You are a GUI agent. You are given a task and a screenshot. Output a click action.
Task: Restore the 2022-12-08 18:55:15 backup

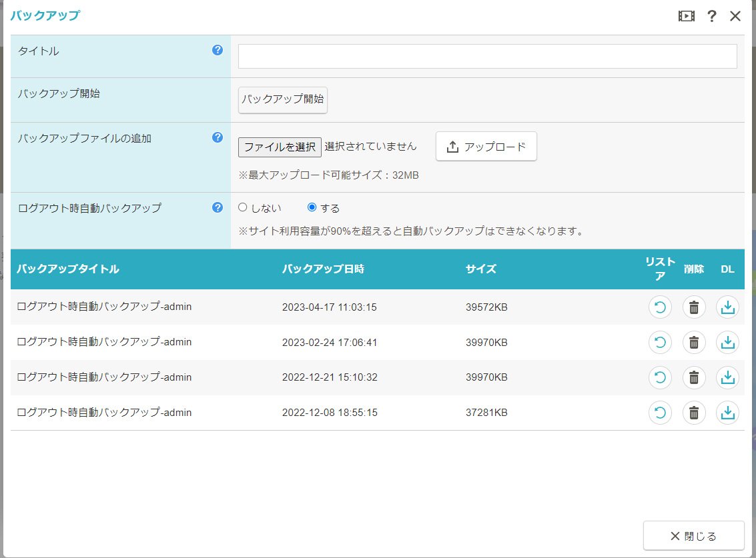tap(660, 413)
